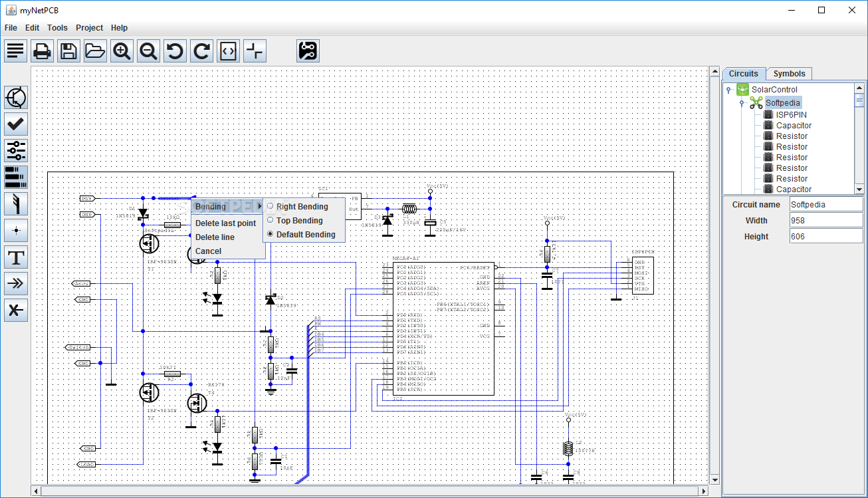Click the canvas horizontal scroll right arrow

(703, 491)
